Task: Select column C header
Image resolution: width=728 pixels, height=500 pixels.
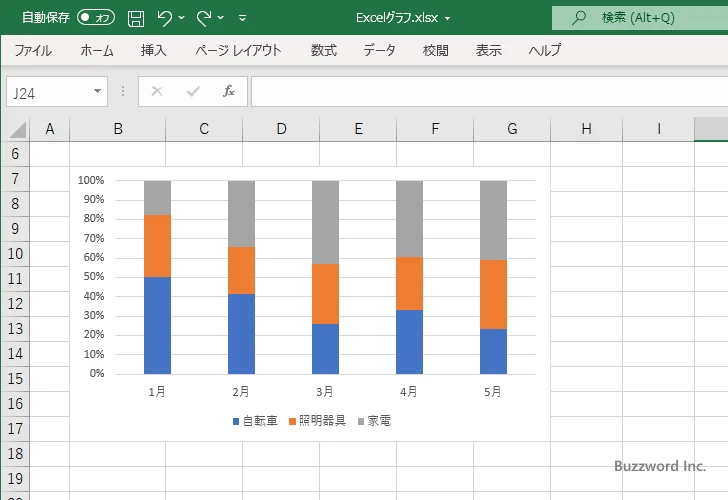Action: [204, 129]
